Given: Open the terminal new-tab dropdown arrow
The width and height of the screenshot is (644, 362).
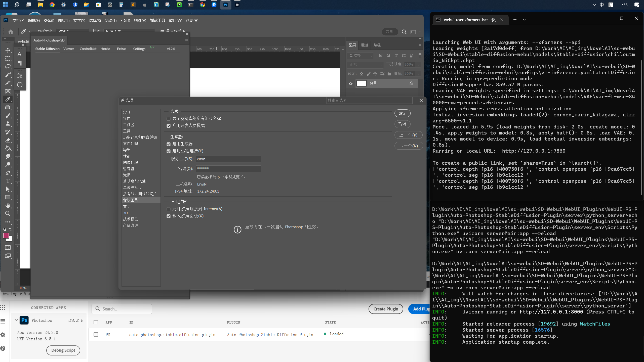Looking at the screenshot, I should coord(524,20).
